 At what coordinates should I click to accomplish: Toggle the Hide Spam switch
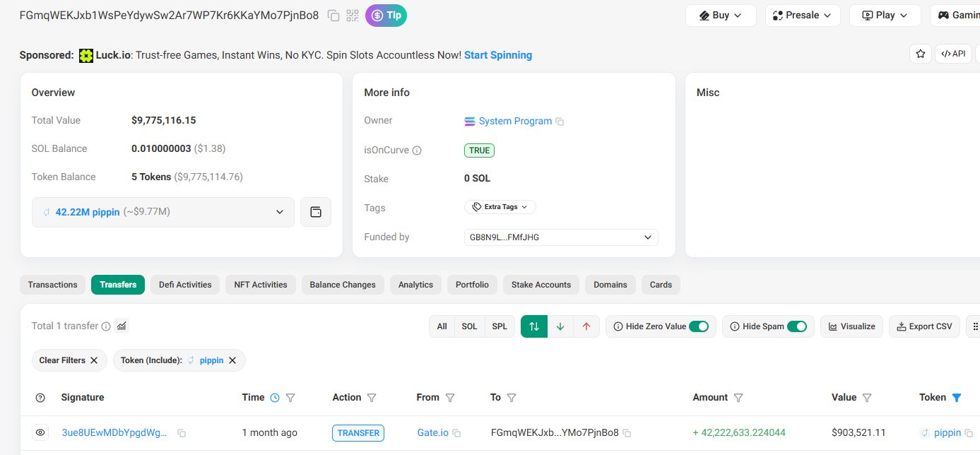coord(796,326)
